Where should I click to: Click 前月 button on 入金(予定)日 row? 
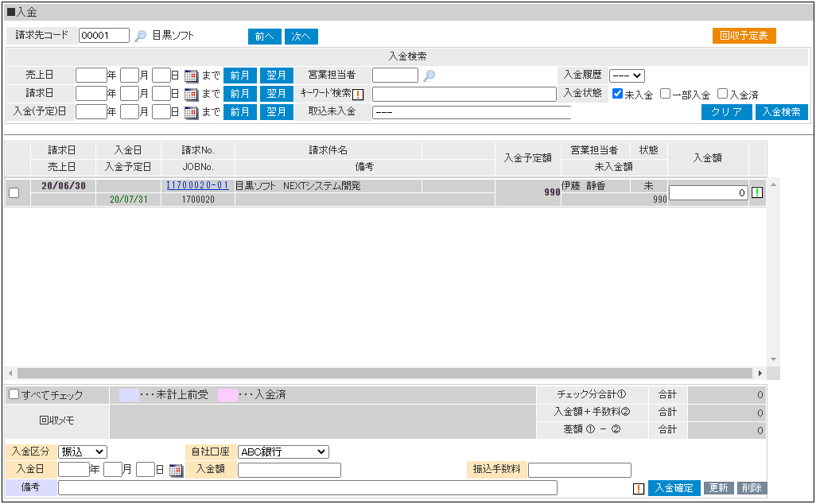pos(240,112)
